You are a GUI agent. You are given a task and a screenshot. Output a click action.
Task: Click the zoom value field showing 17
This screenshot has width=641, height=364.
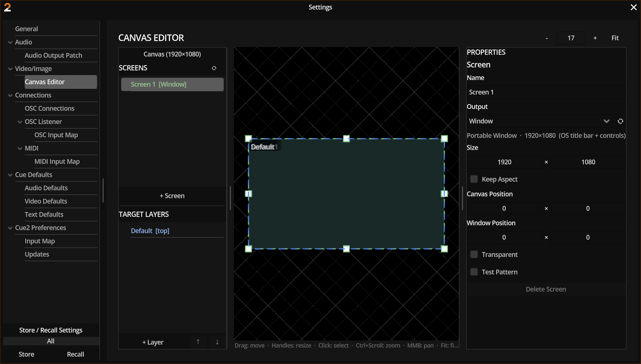point(571,38)
